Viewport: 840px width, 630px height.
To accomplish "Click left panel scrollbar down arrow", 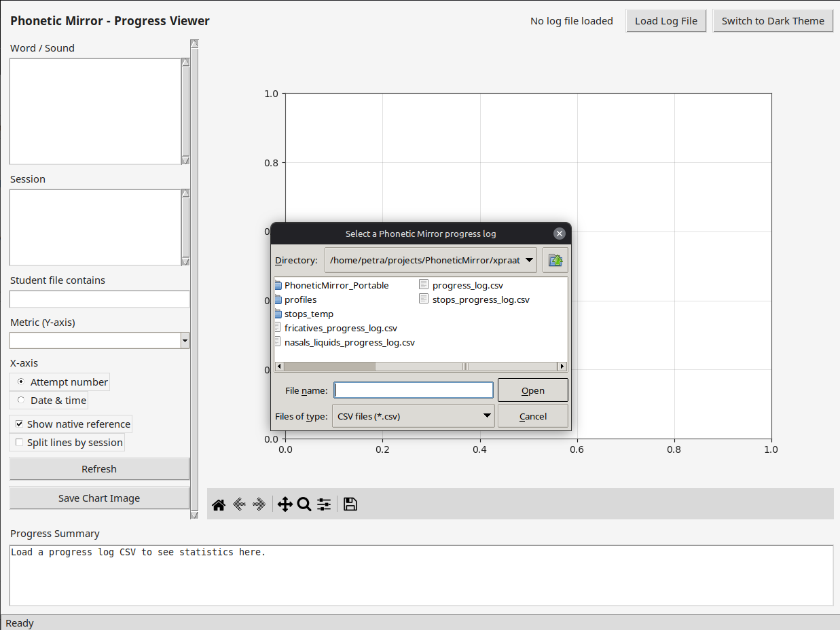I will pos(194,515).
